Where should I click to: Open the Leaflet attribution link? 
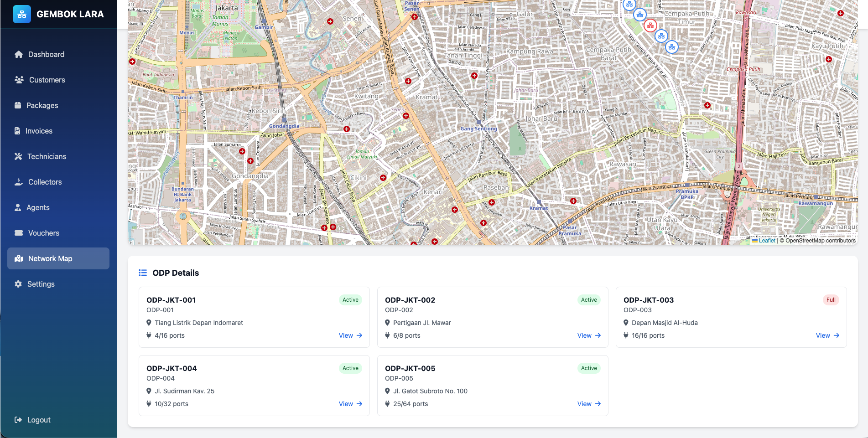766,241
